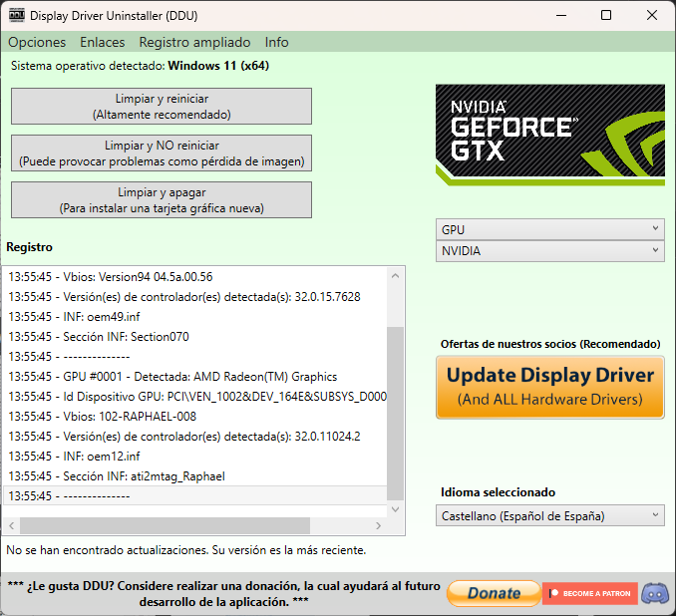676x616 pixels.
Task: Open the Enlaces menu
Action: point(102,42)
